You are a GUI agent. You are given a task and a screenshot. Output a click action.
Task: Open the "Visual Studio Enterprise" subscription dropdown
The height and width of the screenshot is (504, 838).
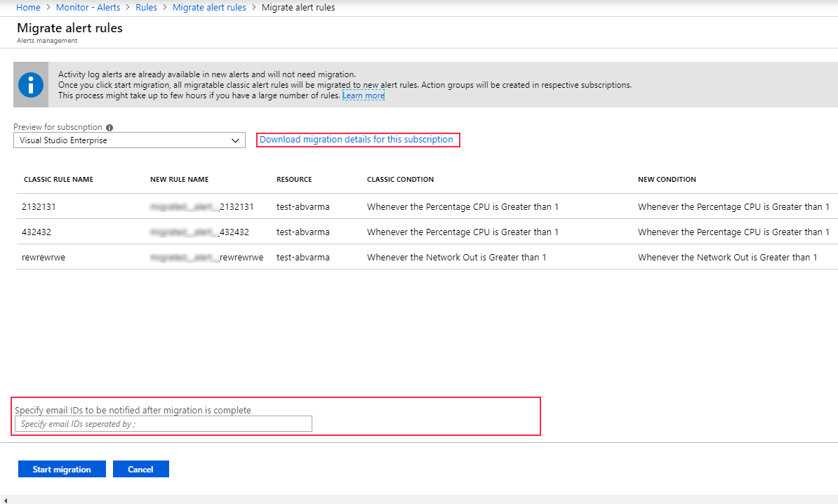pyautogui.click(x=129, y=140)
